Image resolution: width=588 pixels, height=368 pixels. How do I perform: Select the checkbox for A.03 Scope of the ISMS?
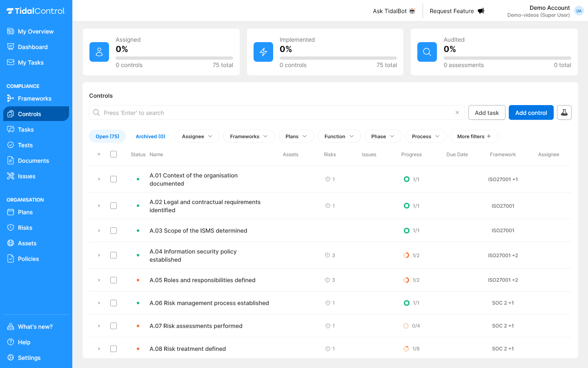click(114, 230)
